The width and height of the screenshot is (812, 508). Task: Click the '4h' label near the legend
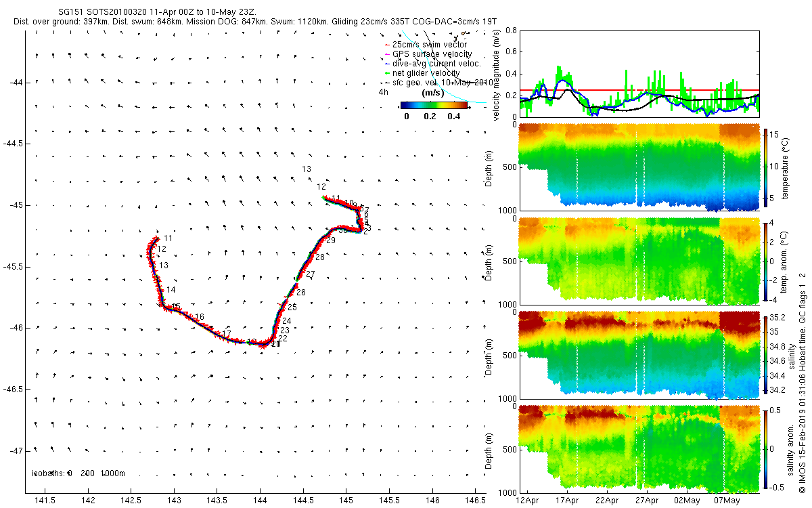[x=384, y=92]
